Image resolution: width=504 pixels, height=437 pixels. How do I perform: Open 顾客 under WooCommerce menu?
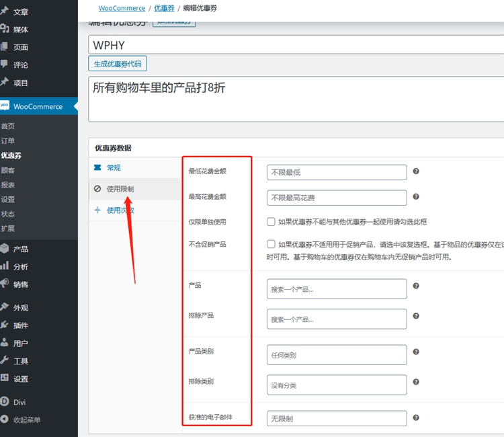(7, 170)
